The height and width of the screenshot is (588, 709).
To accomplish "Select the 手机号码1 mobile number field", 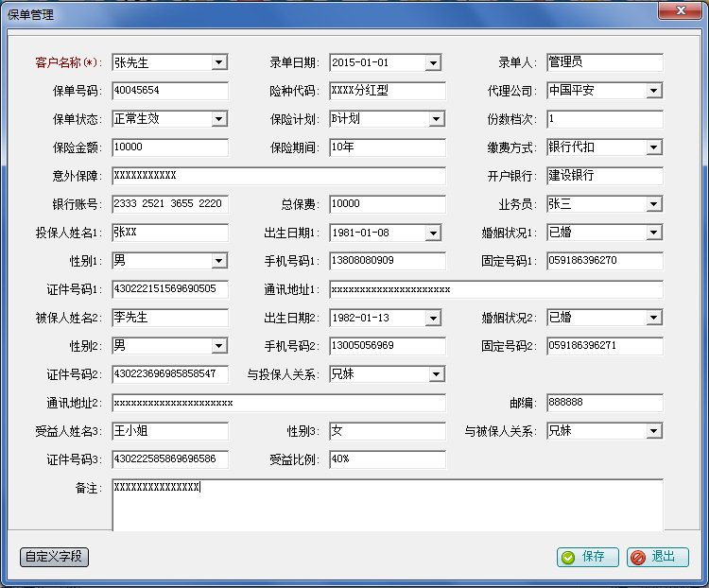I will (x=388, y=261).
